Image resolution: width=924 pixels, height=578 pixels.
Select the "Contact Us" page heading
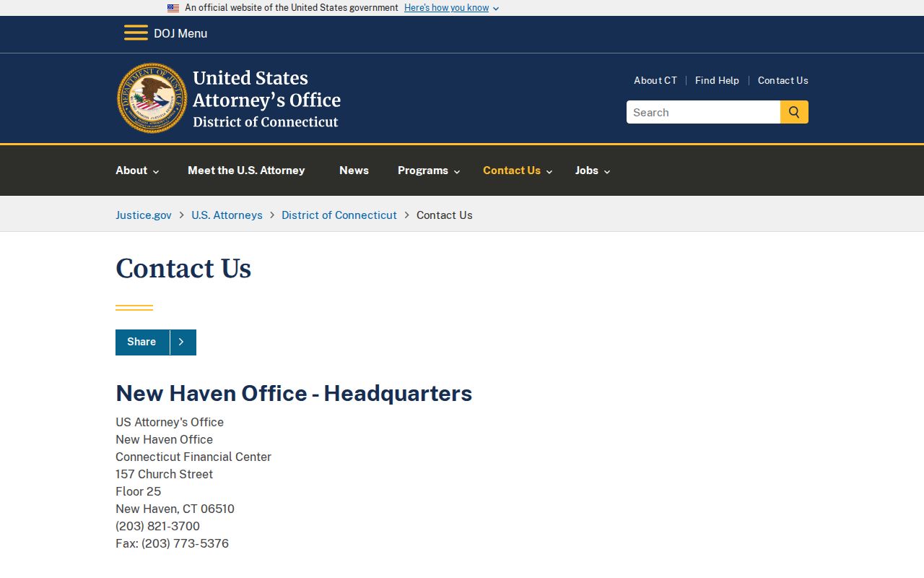(x=183, y=269)
